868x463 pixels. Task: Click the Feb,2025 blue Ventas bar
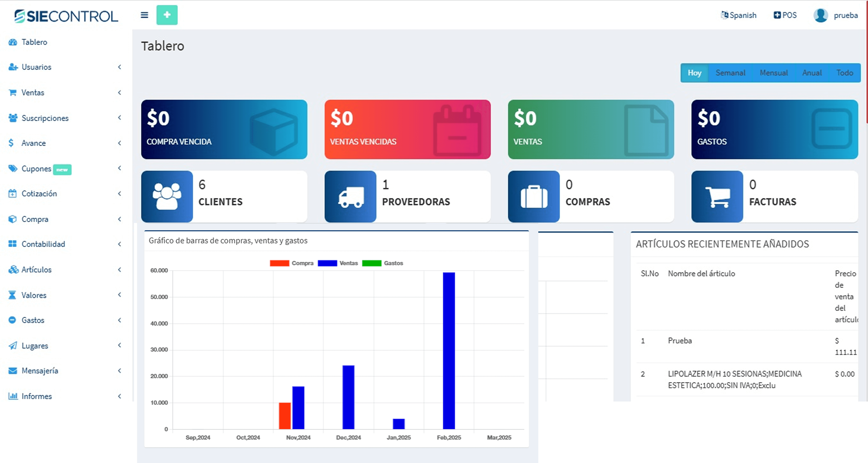pyautogui.click(x=449, y=351)
